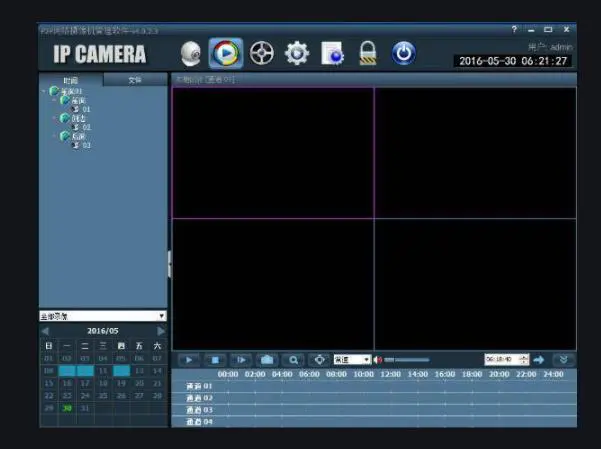
Task: Click the magnifier search icon below video
Action: click(293, 360)
